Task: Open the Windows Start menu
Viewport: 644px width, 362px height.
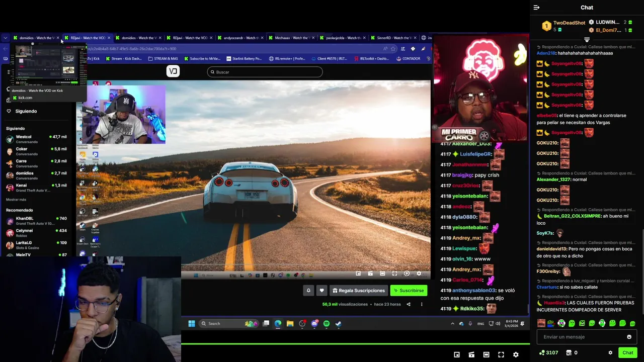Action: coord(192,323)
